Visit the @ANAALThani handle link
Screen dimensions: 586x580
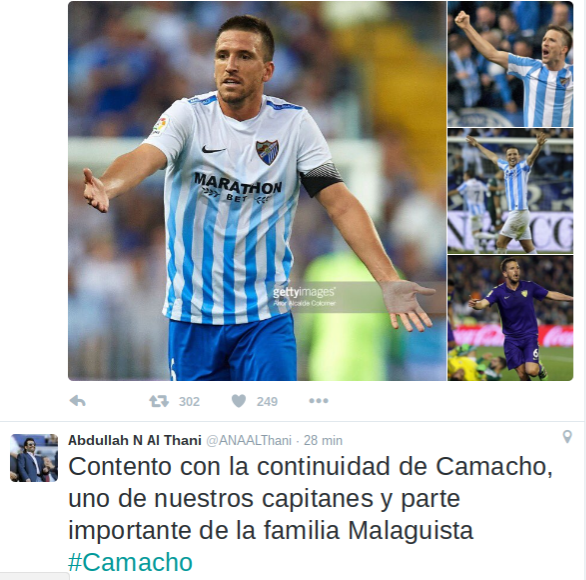point(249,440)
